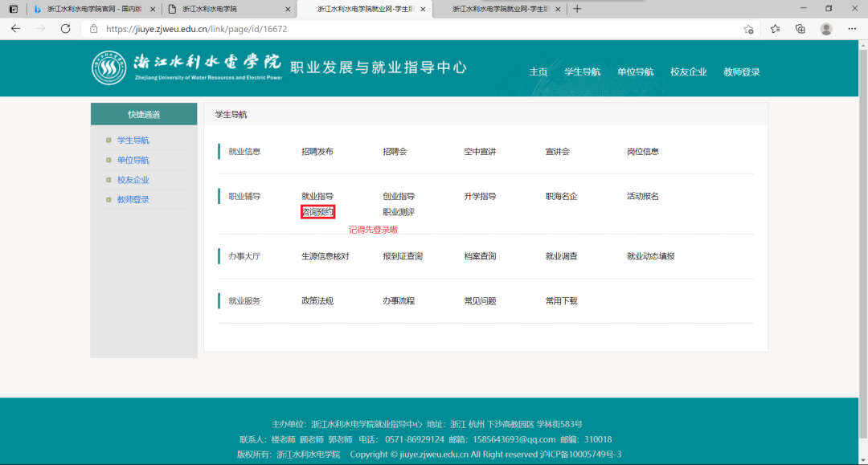The image size is (868, 465).
Task: Open the 档案查询 link
Action: click(x=480, y=256)
